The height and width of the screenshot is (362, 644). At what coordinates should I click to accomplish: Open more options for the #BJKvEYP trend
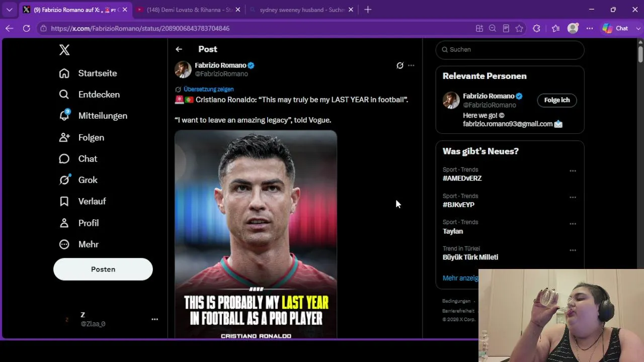[x=573, y=198]
